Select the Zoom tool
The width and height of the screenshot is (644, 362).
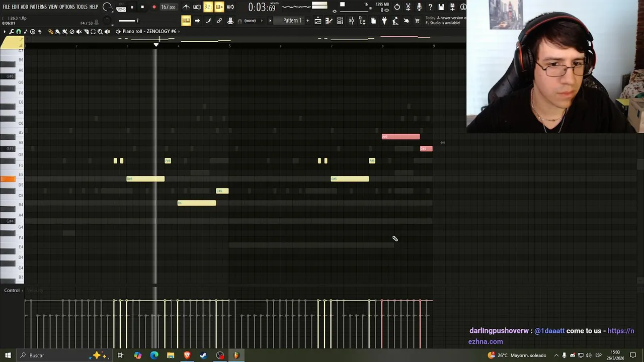point(100,32)
